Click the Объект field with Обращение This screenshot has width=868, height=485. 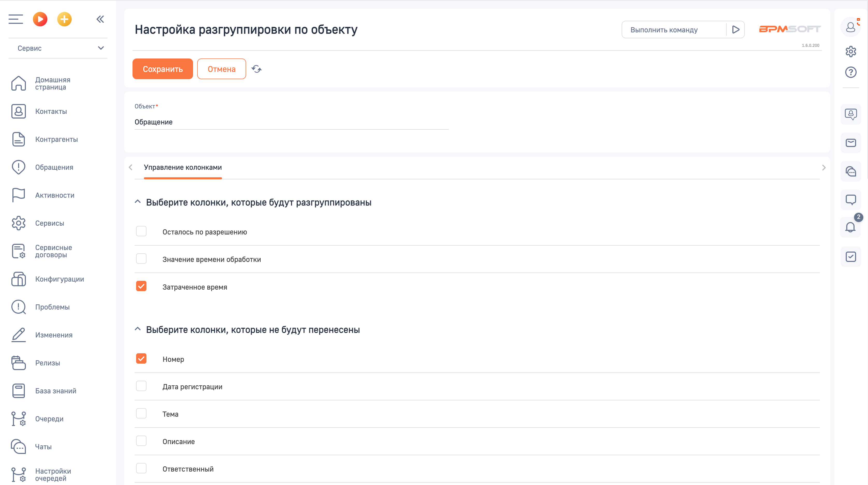coord(291,122)
